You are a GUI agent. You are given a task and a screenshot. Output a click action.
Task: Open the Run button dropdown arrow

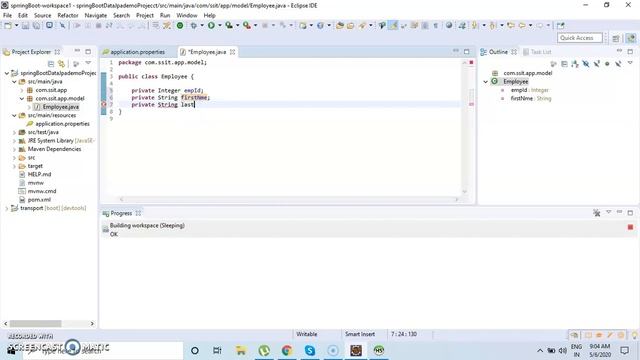pyautogui.click(x=220, y=25)
